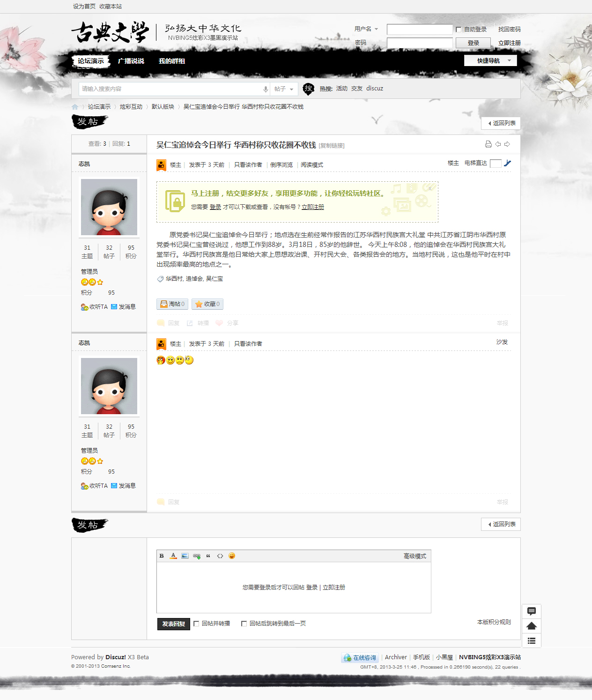Click the 设为首页 top link
592x700 pixels.
coord(84,7)
